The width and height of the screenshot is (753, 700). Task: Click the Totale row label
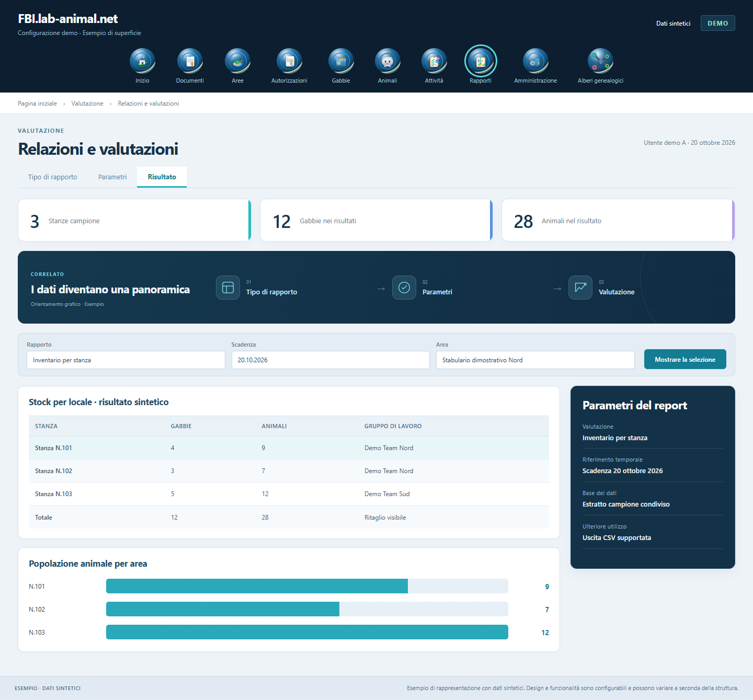pyautogui.click(x=43, y=518)
